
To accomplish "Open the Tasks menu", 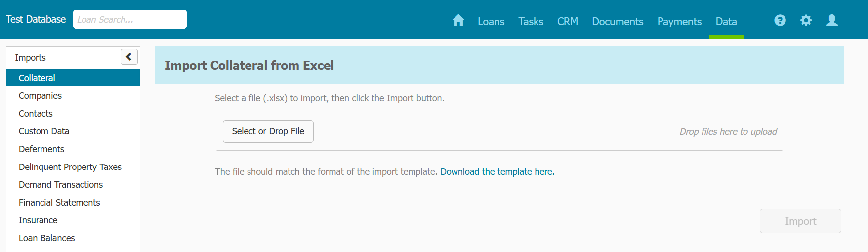I will 531,22.
